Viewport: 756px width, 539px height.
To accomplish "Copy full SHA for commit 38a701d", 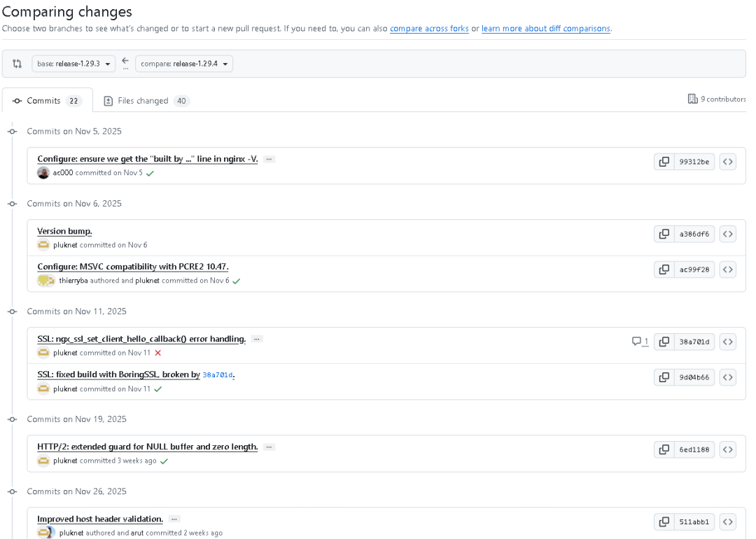I will [x=664, y=342].
